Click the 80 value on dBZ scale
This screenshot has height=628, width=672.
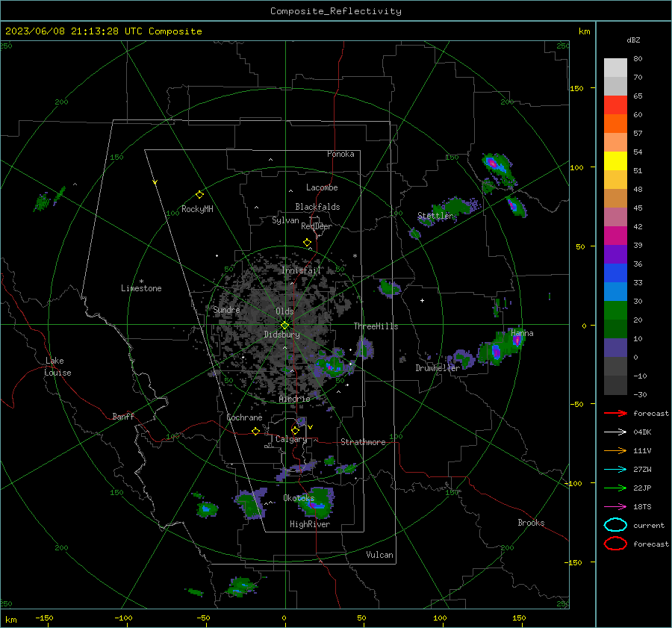pos(638,59)
